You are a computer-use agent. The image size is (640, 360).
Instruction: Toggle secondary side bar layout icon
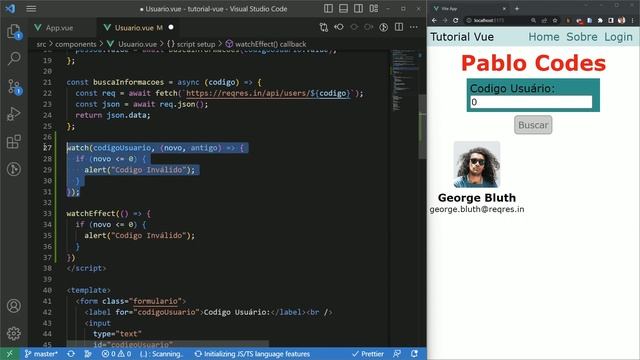358,9
